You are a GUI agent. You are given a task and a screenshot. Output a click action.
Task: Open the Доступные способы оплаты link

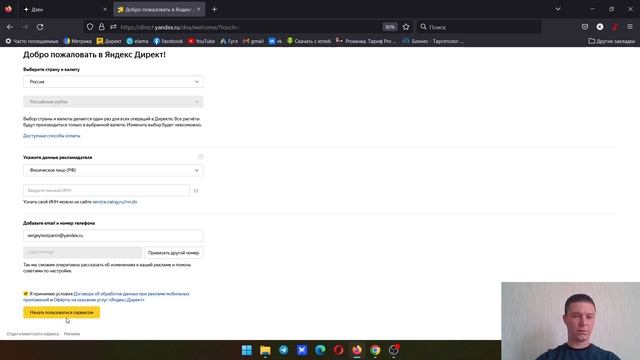(x=52, y=136)
